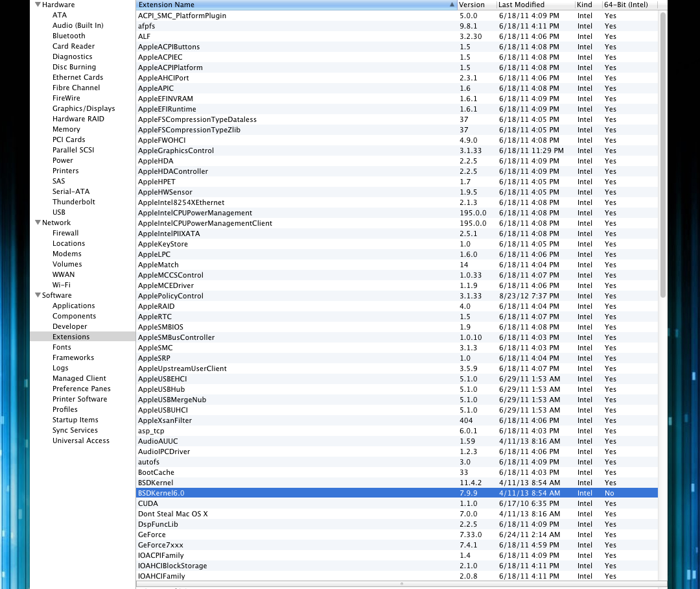
Task: Click the vertical scrollbar of extensions list
Action: [x=663, y=154]
